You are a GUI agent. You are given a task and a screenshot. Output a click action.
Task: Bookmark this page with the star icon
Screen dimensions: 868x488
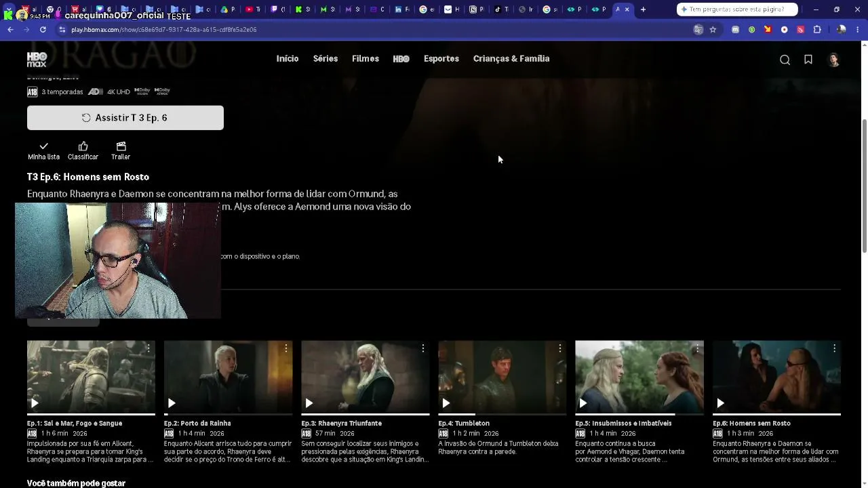[x=713, y=30]
